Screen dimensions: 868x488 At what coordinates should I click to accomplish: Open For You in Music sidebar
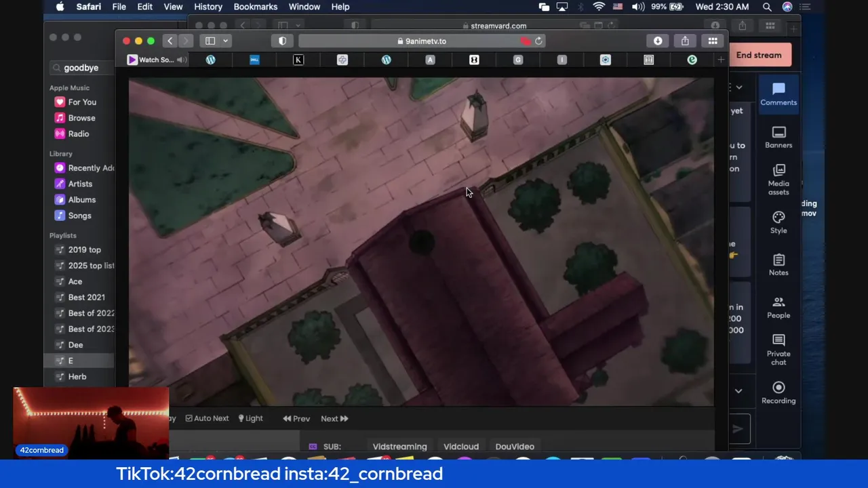[76, 102]
